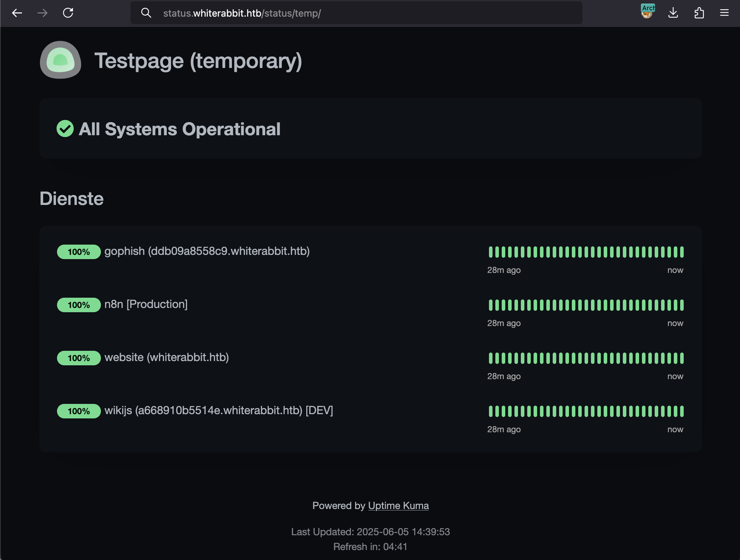This screenshot has height=560, width=740.
Task: Click last heartbeat bar of website monitor
Action: [682, 358]
